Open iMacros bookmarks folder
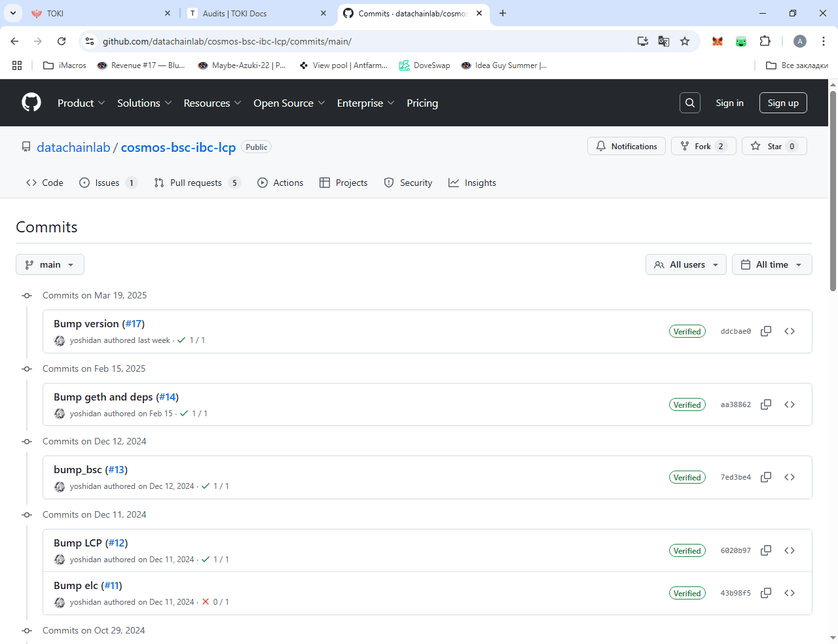 (x=64, y=65)
